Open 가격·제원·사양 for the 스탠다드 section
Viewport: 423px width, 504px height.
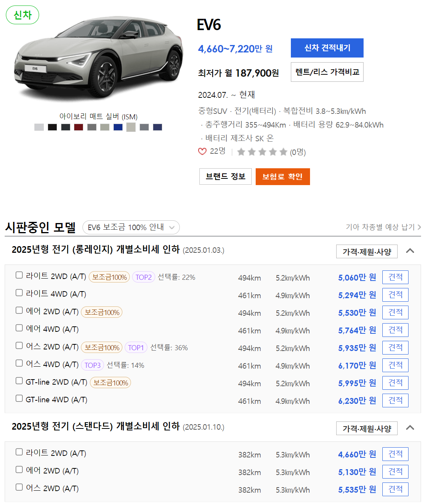pyautogui.click(x=367, y=428)
